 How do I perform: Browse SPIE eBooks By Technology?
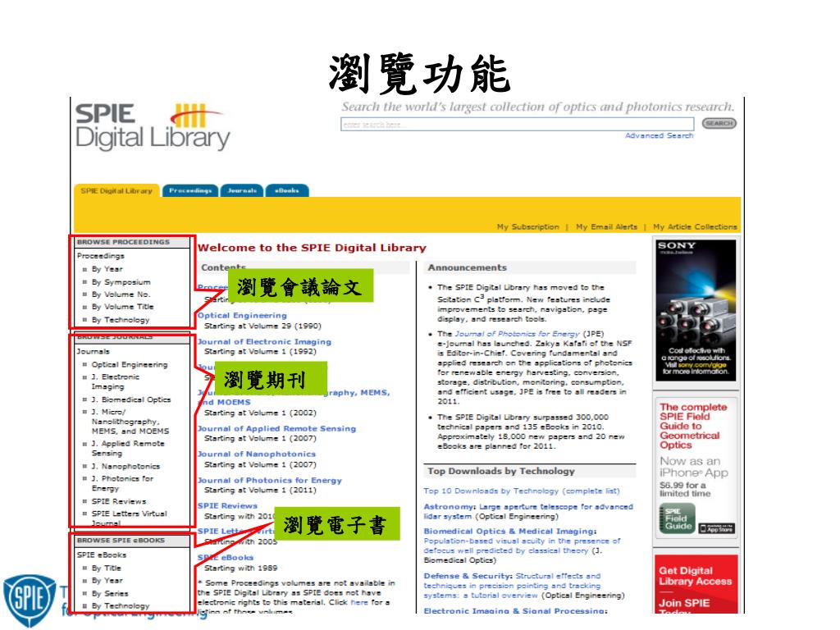click(x=121, y=605)
